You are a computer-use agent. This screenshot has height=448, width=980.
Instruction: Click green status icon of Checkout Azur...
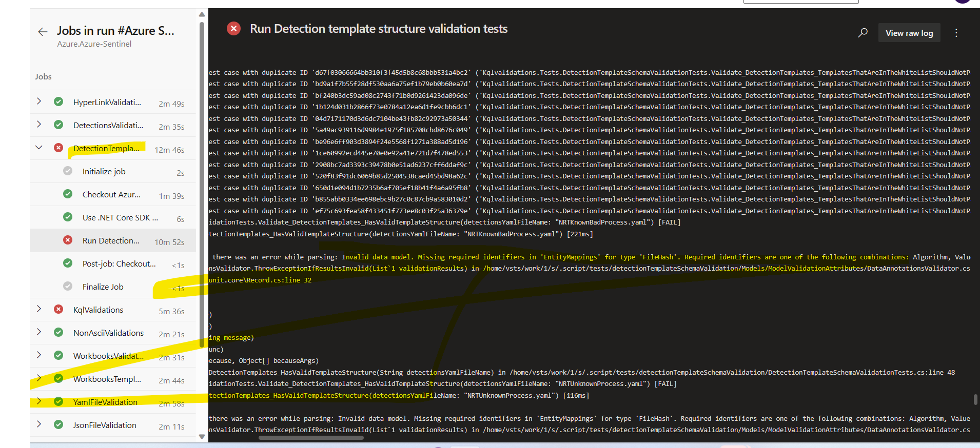(x=68, y=194)
